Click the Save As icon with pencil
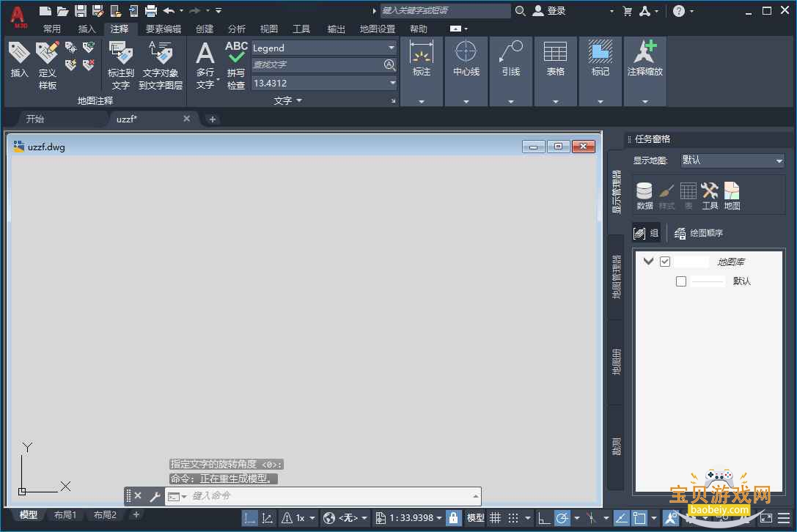This screenshot has width=797, height=532. (x=98, y=11)
